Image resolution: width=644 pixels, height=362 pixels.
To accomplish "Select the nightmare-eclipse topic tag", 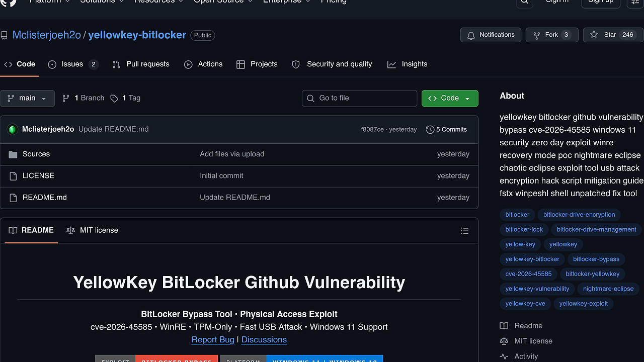I will tap(608, 289).
